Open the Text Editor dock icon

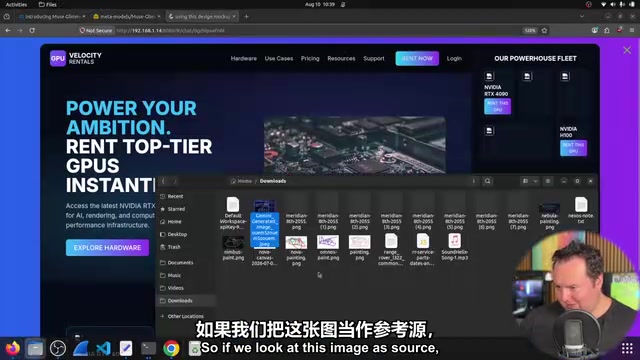click(126, 348)
